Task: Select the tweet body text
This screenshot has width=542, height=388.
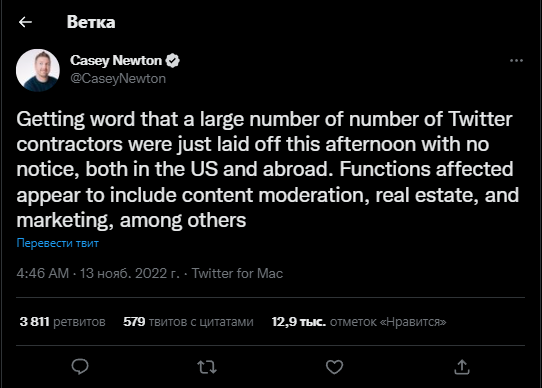Action: tap(268, 169)
